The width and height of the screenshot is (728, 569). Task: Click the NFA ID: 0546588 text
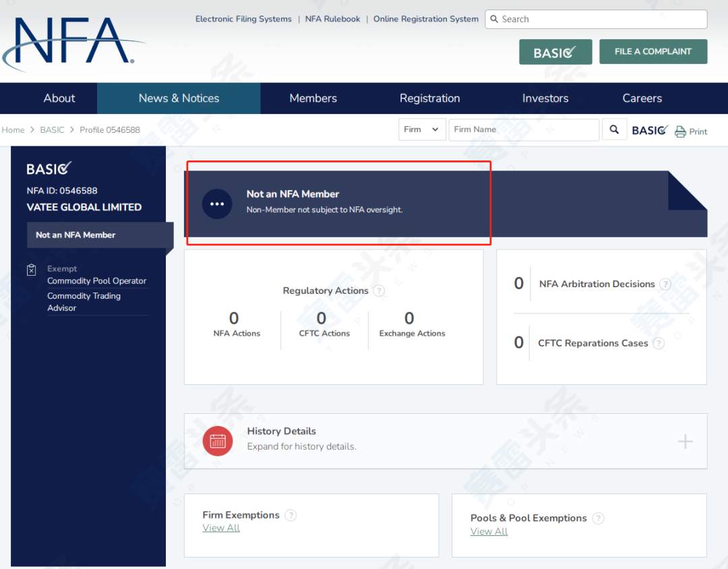tap(62, 191)
